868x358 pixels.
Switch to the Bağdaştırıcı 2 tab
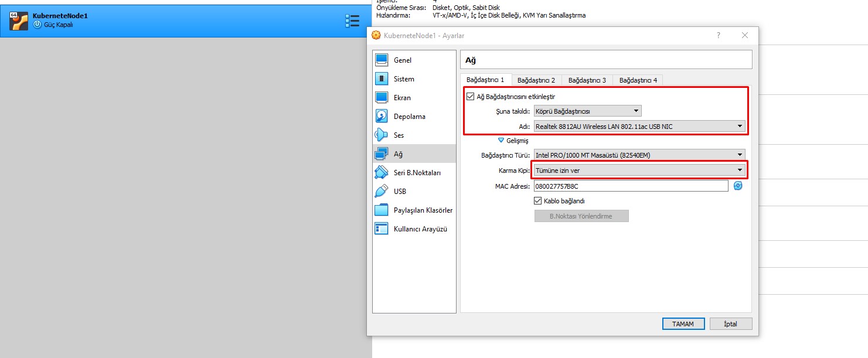[536, 80]
